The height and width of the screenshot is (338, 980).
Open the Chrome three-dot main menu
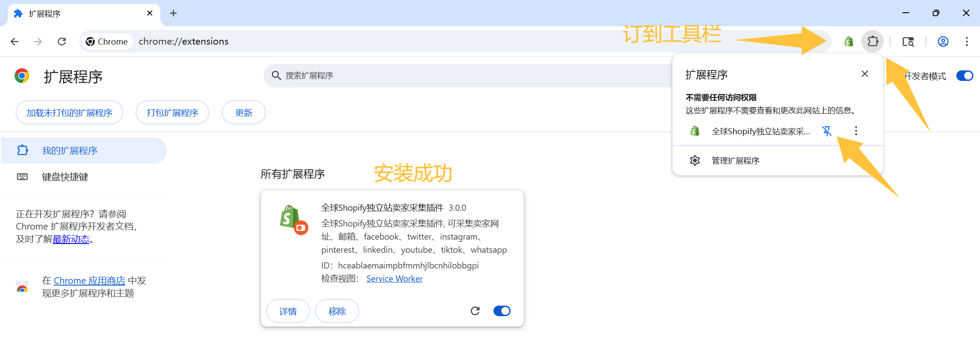click(967, 42)
